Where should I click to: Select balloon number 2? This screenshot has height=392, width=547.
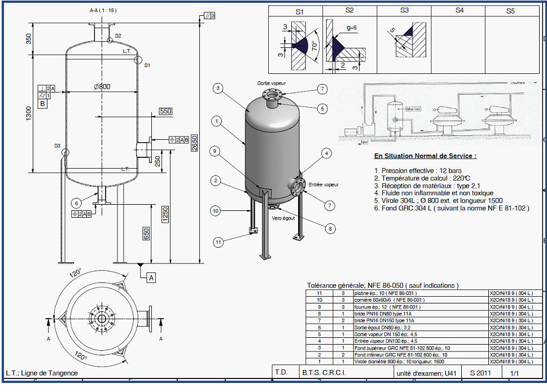216,180
